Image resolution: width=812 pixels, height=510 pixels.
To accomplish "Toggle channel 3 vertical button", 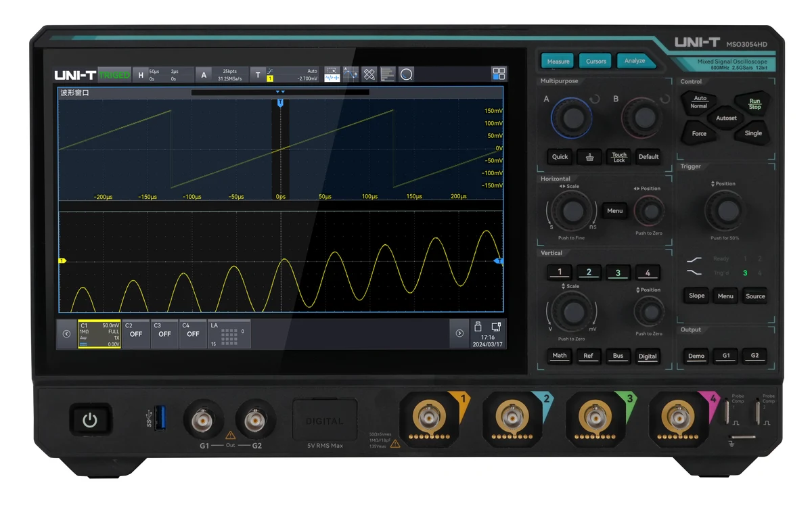I will point(618,273).
